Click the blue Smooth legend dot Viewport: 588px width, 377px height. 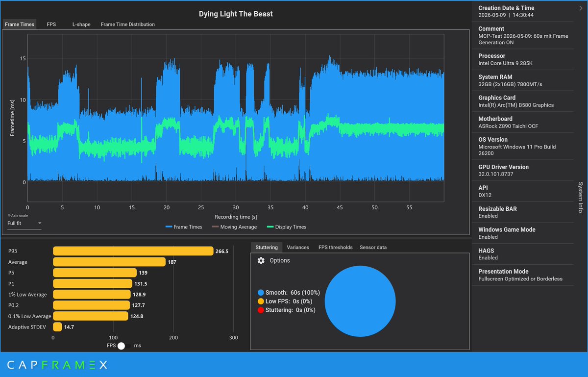point(261,292)
